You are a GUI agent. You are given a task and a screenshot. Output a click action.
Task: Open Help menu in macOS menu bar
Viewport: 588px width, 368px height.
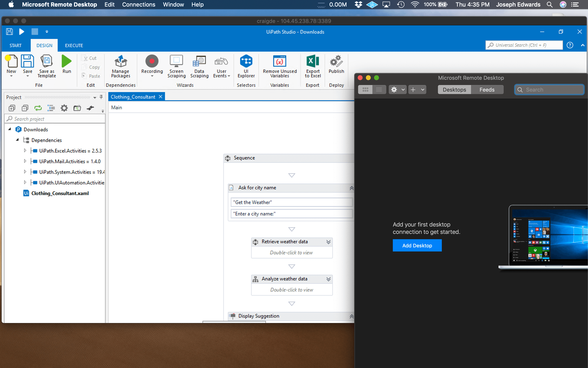[197, 5]
